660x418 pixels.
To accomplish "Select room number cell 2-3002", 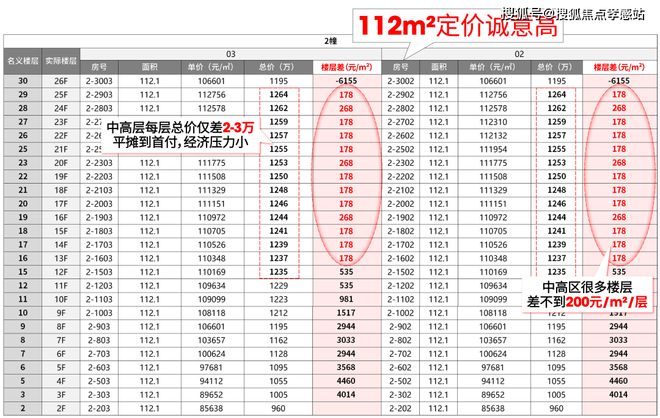I will click(x=401, y=81).
